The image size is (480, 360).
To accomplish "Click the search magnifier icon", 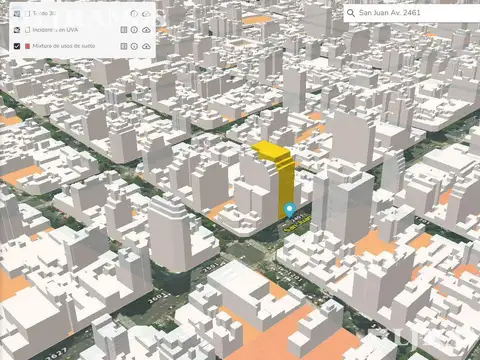I will 351,13.
